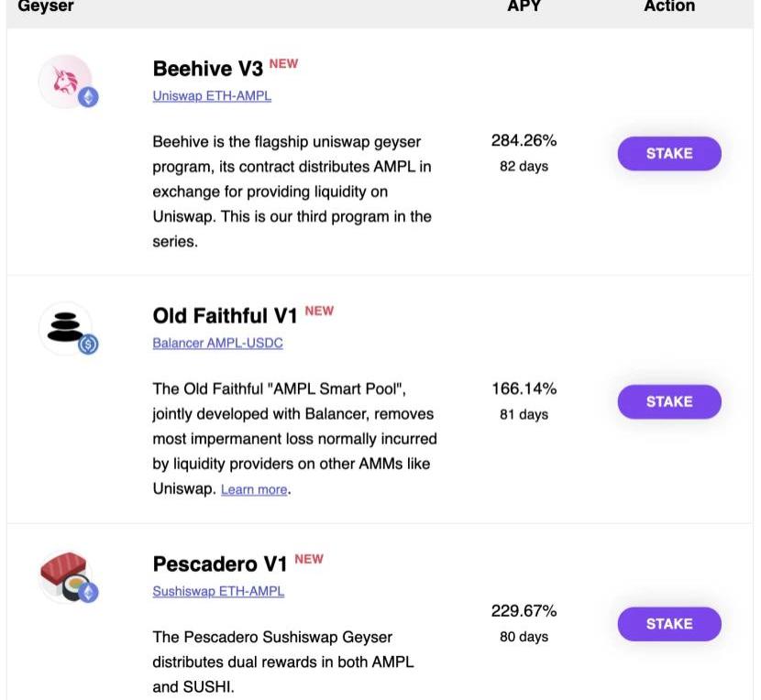Open the Balancer AMPL-USDC link

217,343
